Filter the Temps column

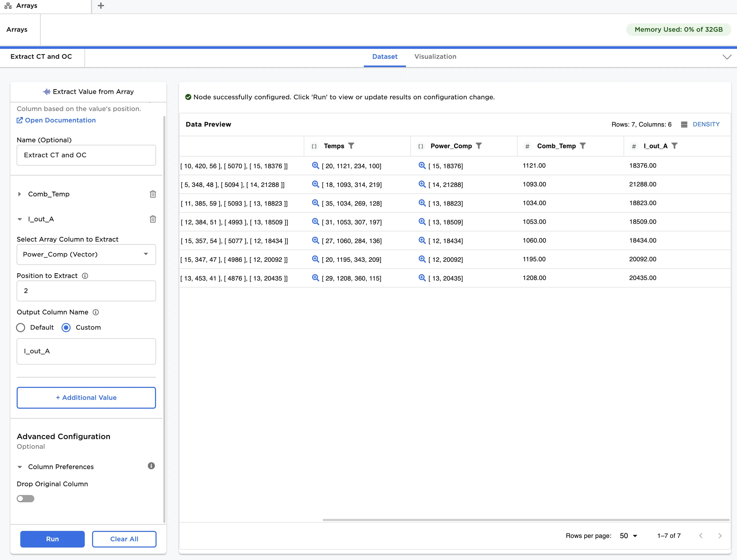pos(351,146)
